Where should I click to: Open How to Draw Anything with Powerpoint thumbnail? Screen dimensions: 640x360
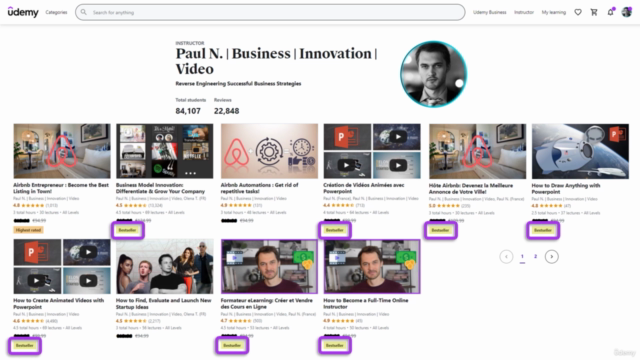click(x=580, y=151)
